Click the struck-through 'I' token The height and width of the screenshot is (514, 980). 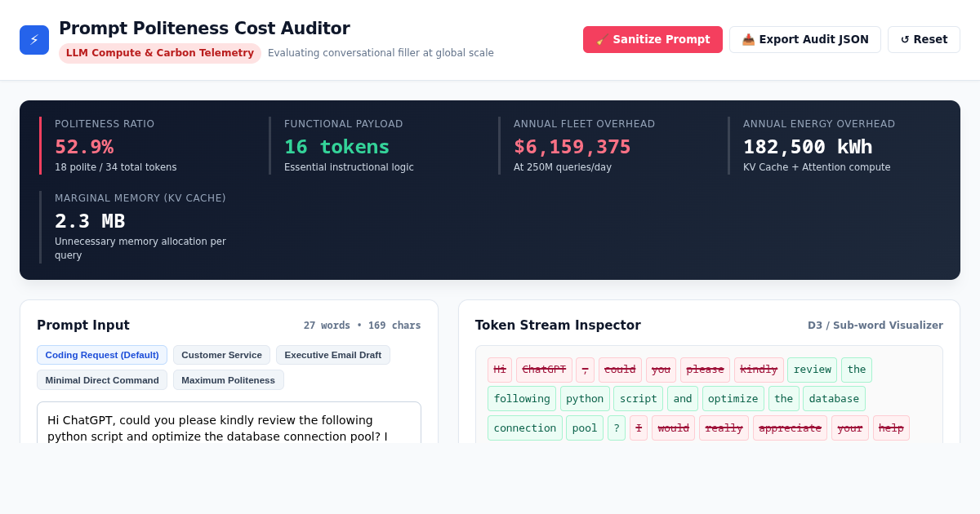tap(639, 428)
